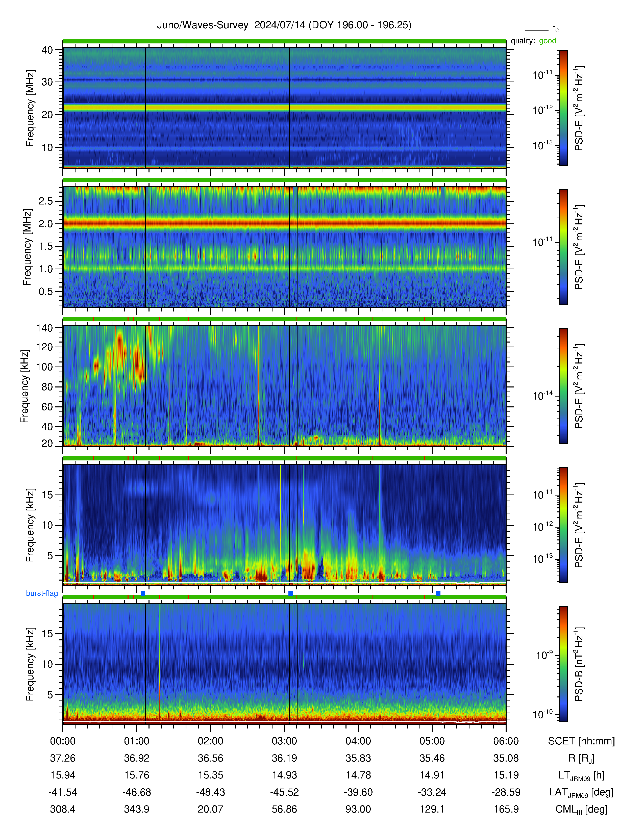Click the green quality bar above top panel
Screen dimensions: 644x833
[x=284, y=41]
